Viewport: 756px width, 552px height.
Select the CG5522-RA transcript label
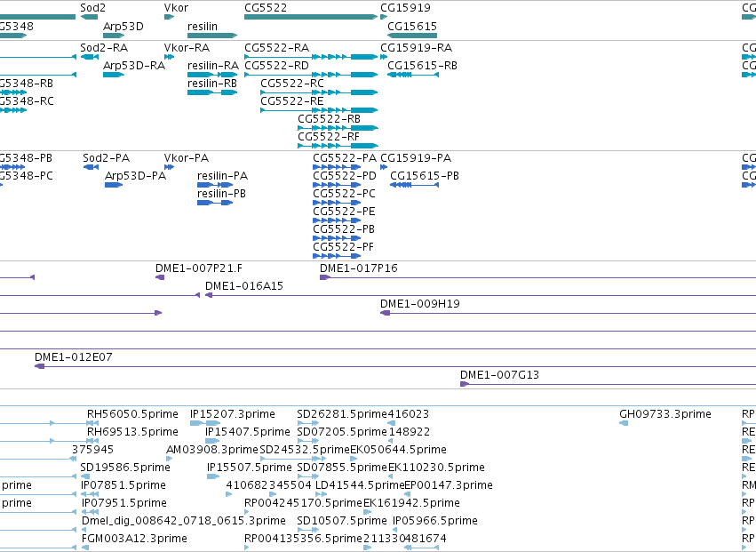point(277,48)
